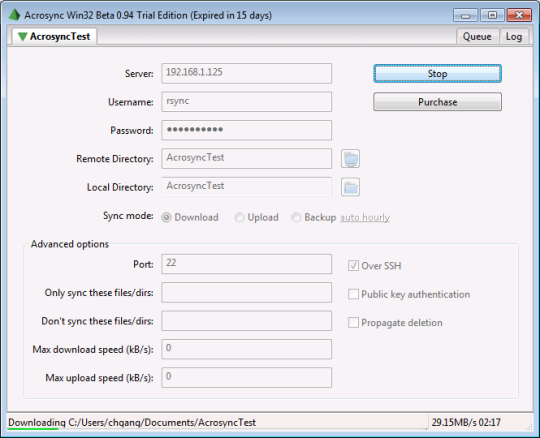Click the Don't sync these files/dirs field

pyautogui.click(x=247, y=321)
